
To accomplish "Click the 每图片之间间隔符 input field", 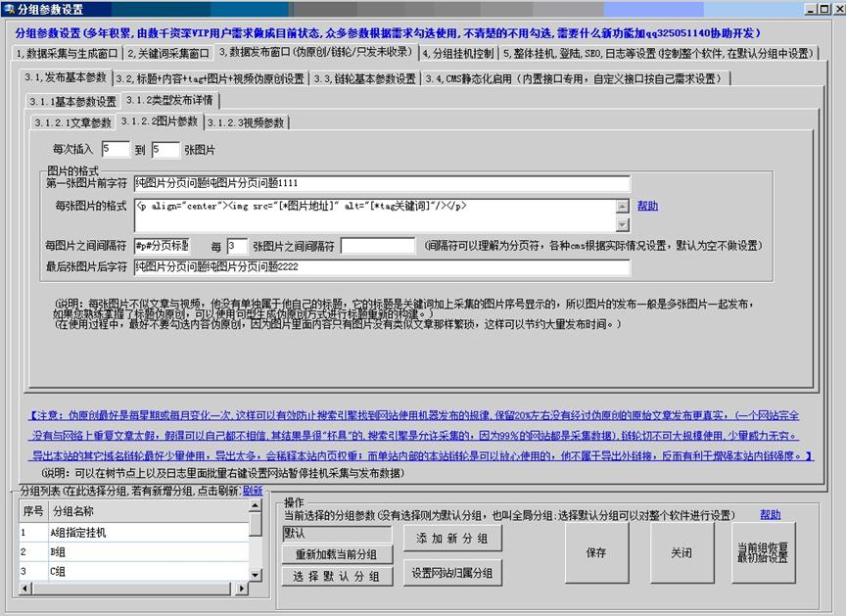I will pyautogui.click(x=162, y=246).
